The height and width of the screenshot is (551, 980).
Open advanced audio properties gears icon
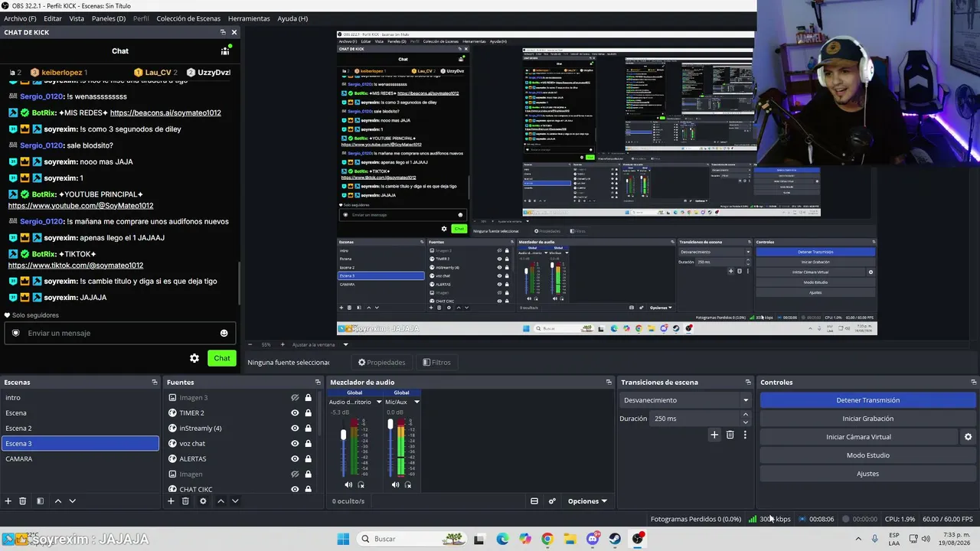(x=552, y=501)
